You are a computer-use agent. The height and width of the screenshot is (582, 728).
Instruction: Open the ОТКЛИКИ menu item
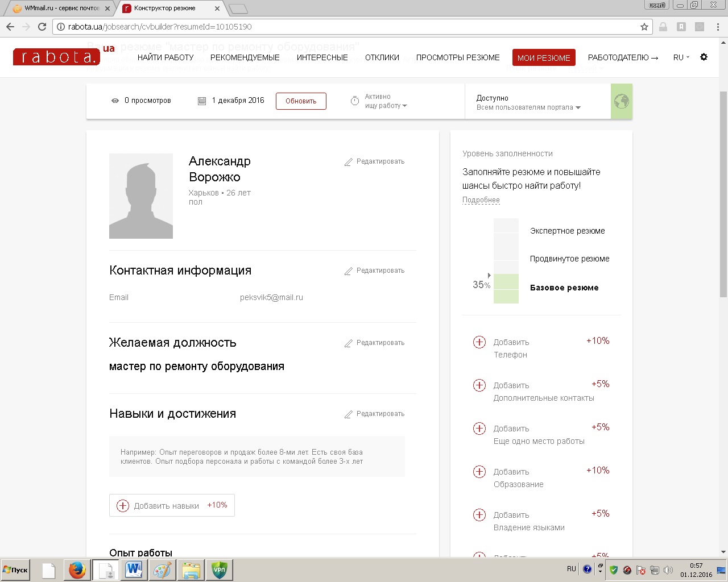click(x=382, y=57)
